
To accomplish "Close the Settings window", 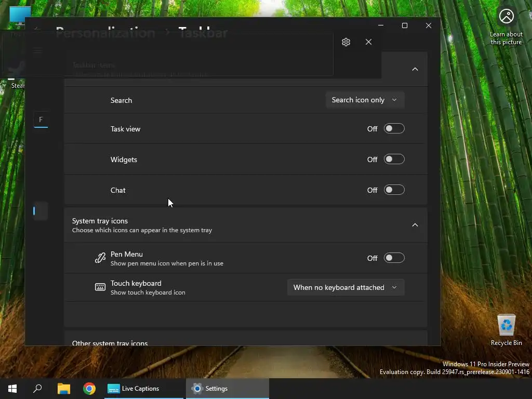I will click(429, 25).
